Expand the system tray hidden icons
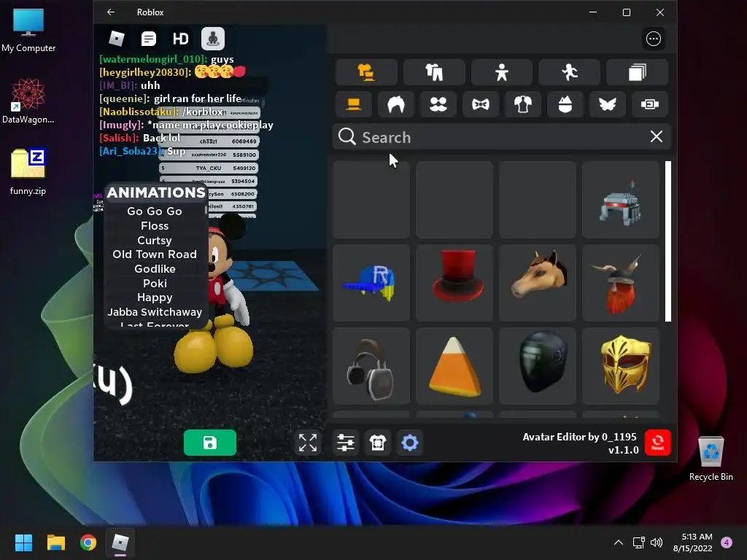Viewport: 747px width, 560px height. [619, 542]
